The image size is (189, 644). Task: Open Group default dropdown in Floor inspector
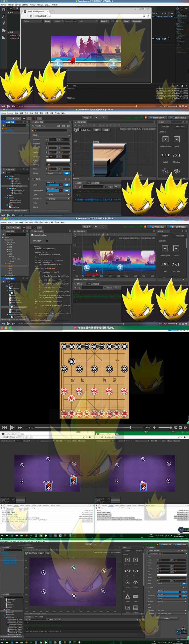coord(54,173)
